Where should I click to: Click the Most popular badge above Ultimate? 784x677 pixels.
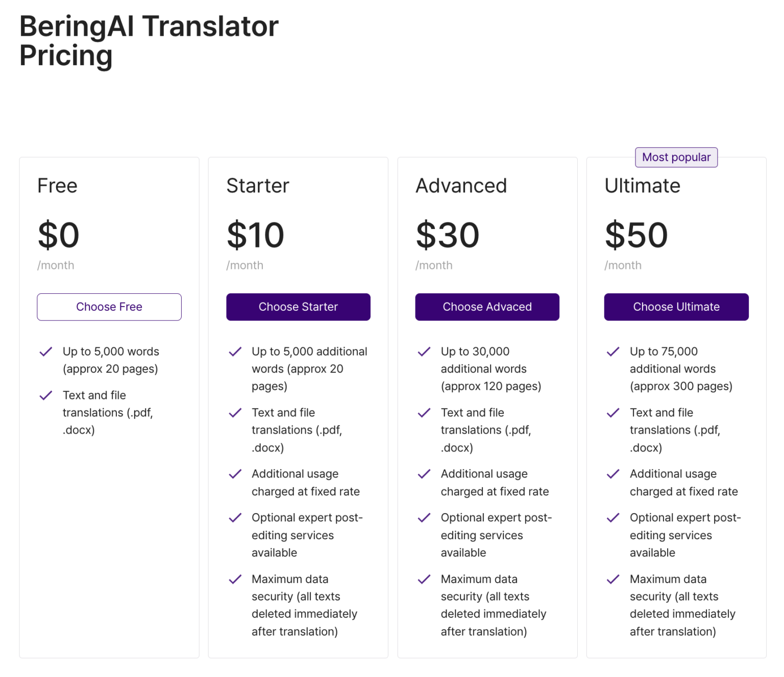(x=676, y=157)
